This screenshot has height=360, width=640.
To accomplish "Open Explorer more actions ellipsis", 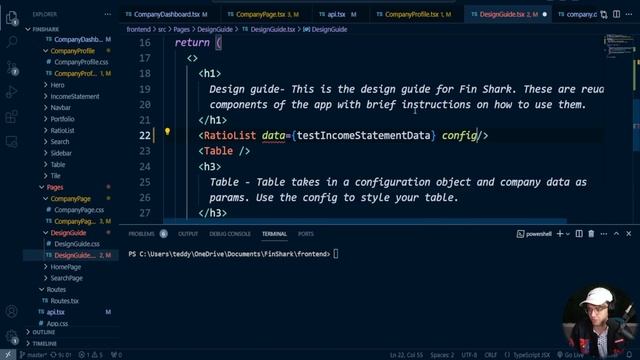I will pos(107,14).
